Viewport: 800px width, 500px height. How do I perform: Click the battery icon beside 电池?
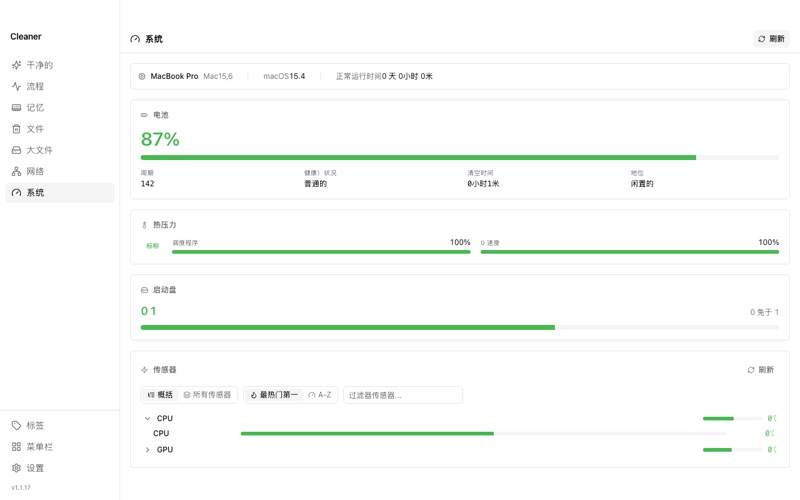pos(144,115)
